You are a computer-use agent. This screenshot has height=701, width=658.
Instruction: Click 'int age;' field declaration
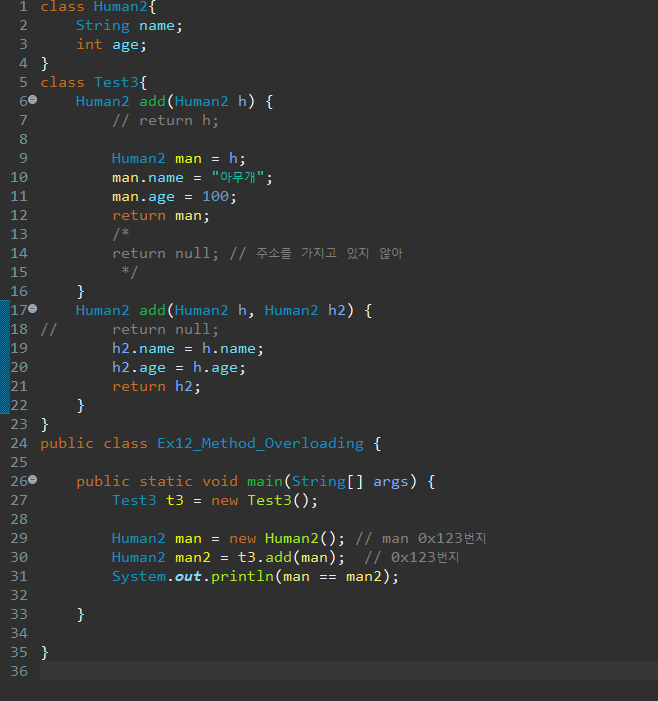111,45
